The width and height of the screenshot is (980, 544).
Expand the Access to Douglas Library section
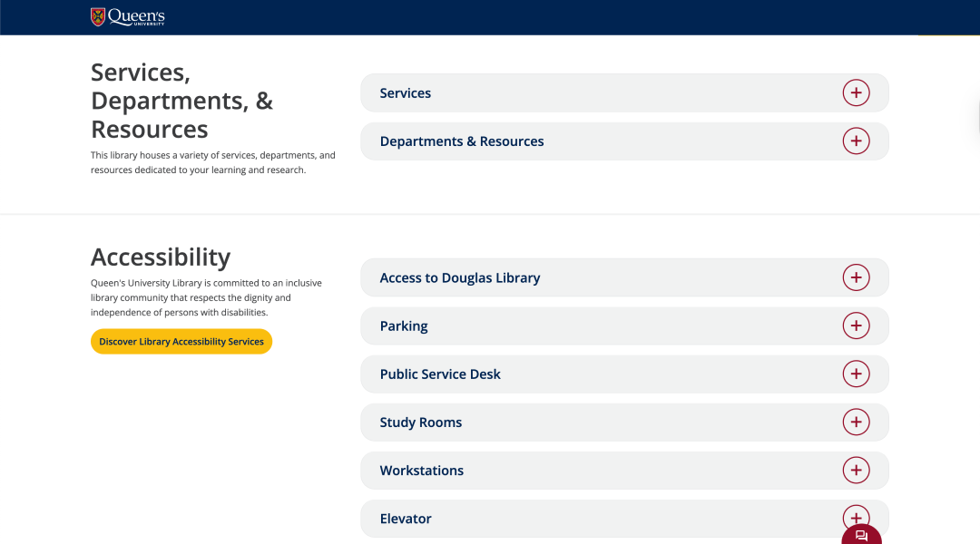click(x=460, y=278)
